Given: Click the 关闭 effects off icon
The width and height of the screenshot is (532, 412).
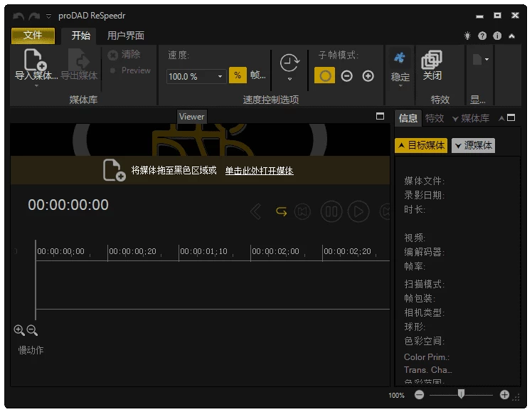Looking at the screenshot, I should (431, 60).
